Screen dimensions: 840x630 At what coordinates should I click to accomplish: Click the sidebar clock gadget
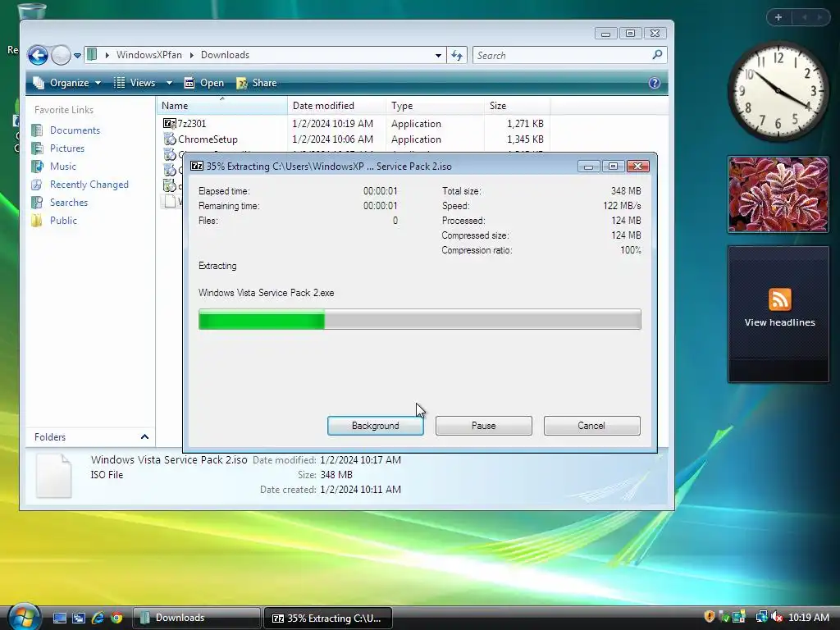coord(778,91)
